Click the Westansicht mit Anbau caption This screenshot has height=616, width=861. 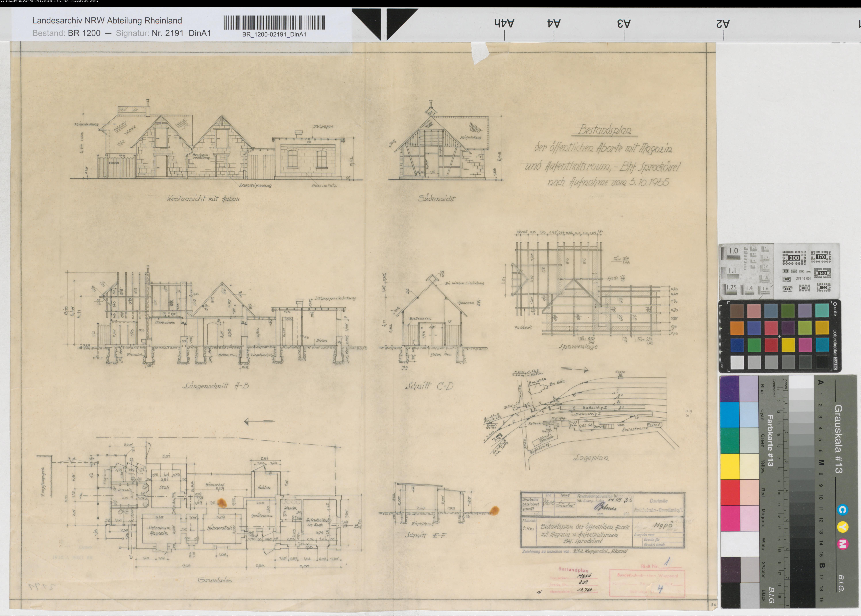[x=203, y=198]
